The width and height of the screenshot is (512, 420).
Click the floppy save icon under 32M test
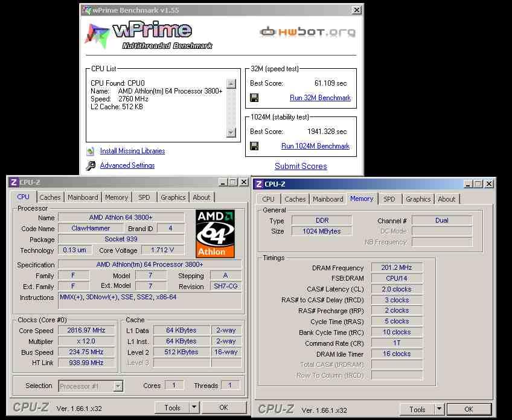coord(254,98)
